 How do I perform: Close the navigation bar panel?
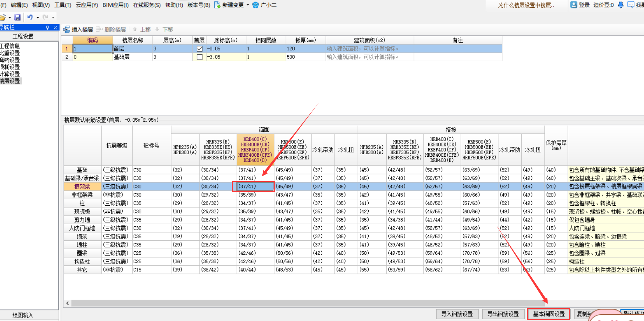[55, 27]
